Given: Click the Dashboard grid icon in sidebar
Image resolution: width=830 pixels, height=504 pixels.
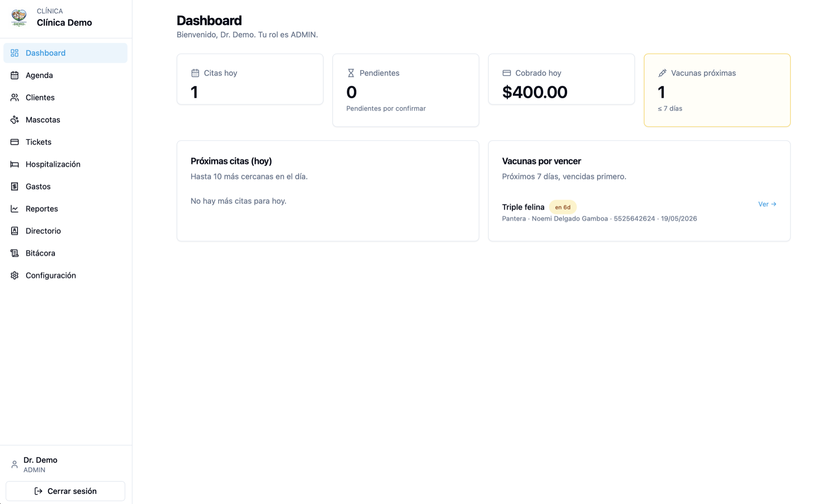Looking at the screenshot, I should (15, 53).
